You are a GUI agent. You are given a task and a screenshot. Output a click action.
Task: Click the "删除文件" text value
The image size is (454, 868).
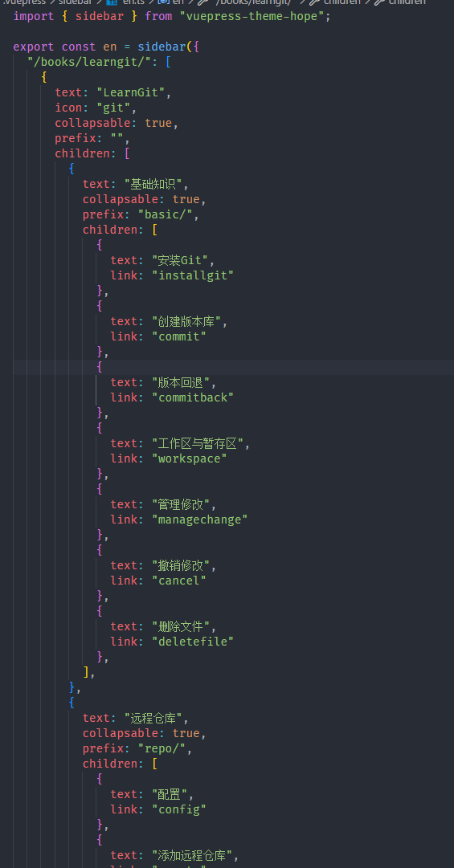coord(181,626)
